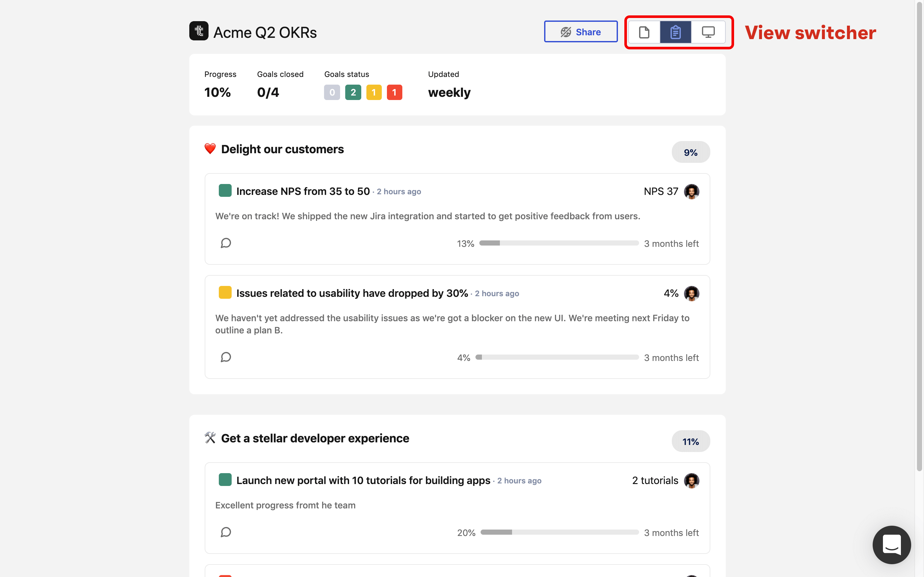Expand Get a stellar developer experience objective

(315, 439)
